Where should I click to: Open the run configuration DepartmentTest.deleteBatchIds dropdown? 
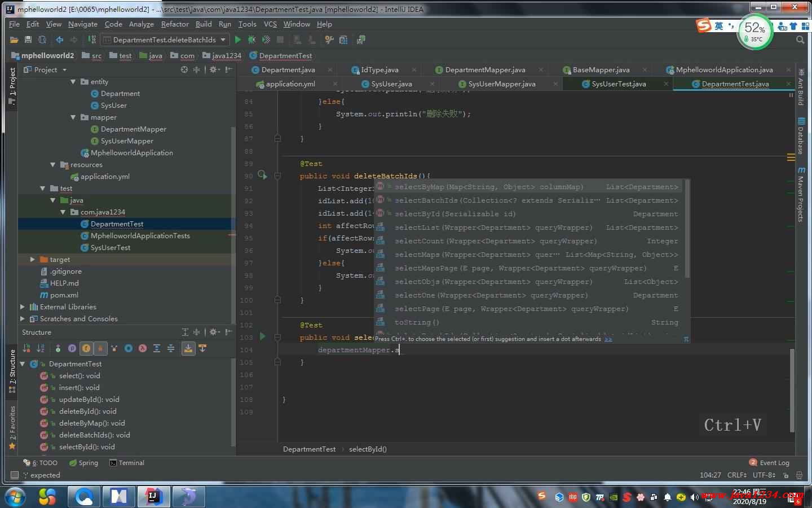tap(165, 40)
